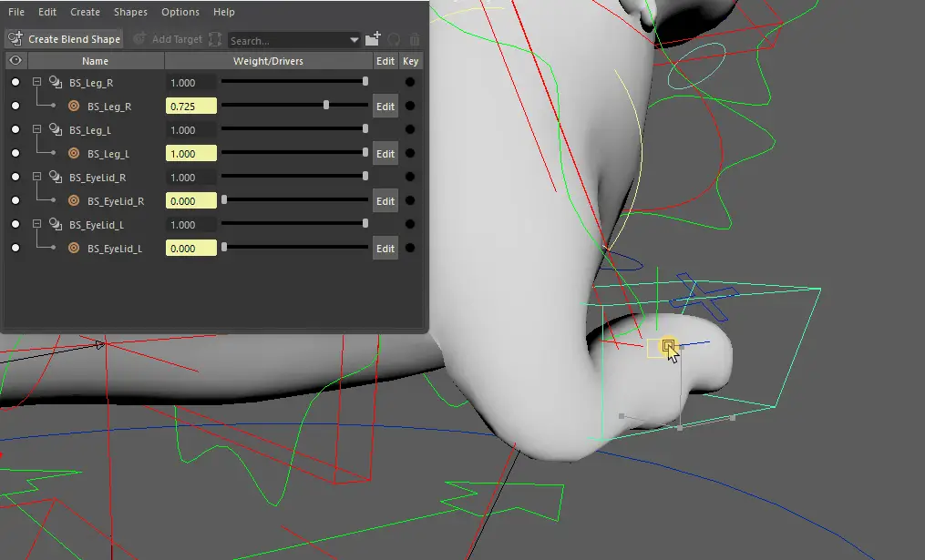Click the BS_Leg_R target weight slider handle

[x=326, y=106]
